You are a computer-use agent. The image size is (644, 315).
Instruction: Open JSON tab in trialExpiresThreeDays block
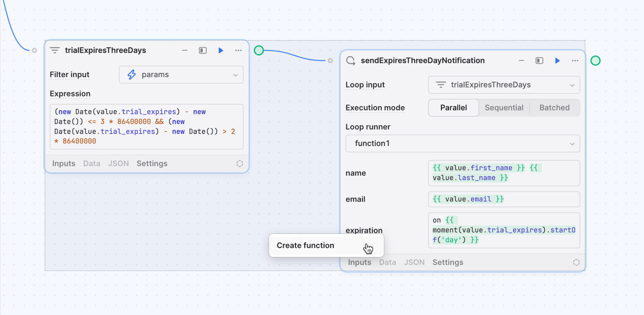pyautogui.click(x=118, y=164)
